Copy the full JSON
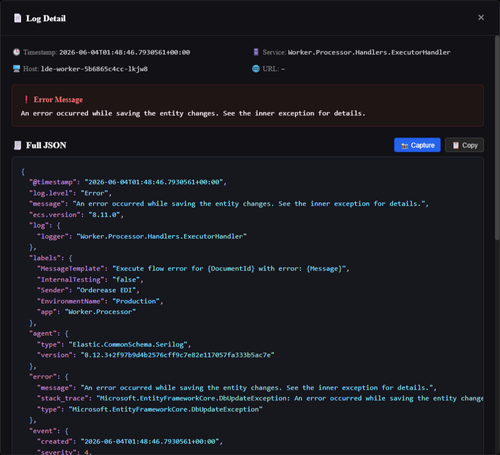 [464, 145]
